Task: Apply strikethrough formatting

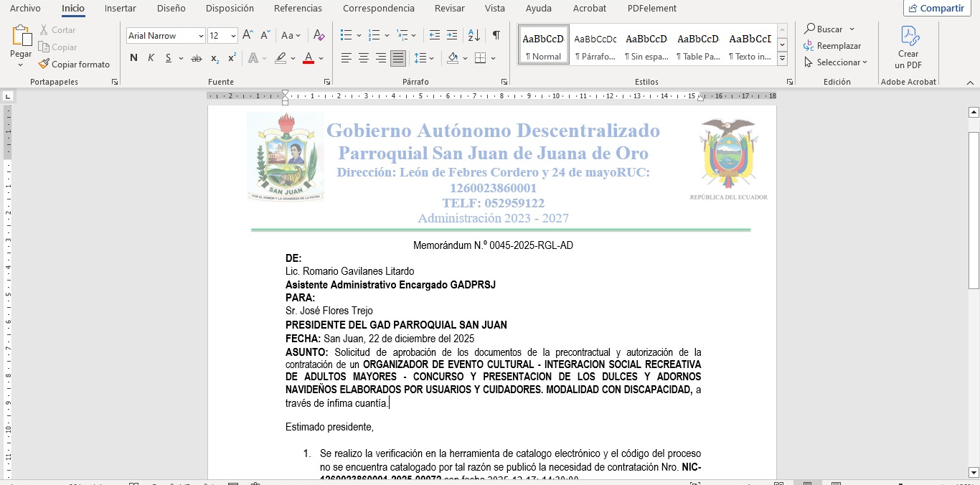Action: (196, 58)
